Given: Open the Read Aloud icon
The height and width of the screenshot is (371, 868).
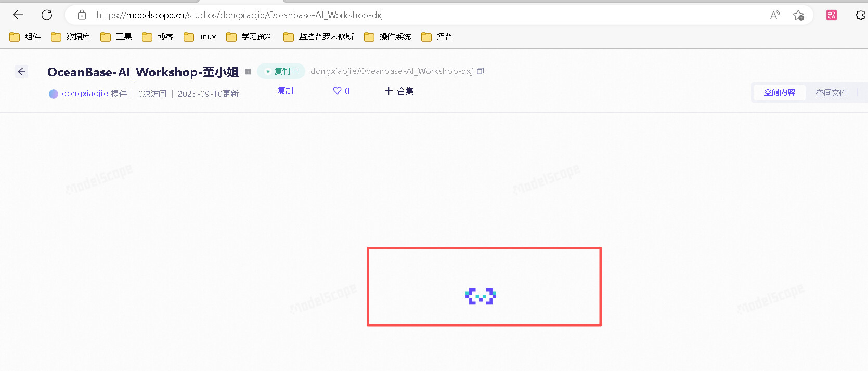Looking at the screenshot, I should [775, 15].
